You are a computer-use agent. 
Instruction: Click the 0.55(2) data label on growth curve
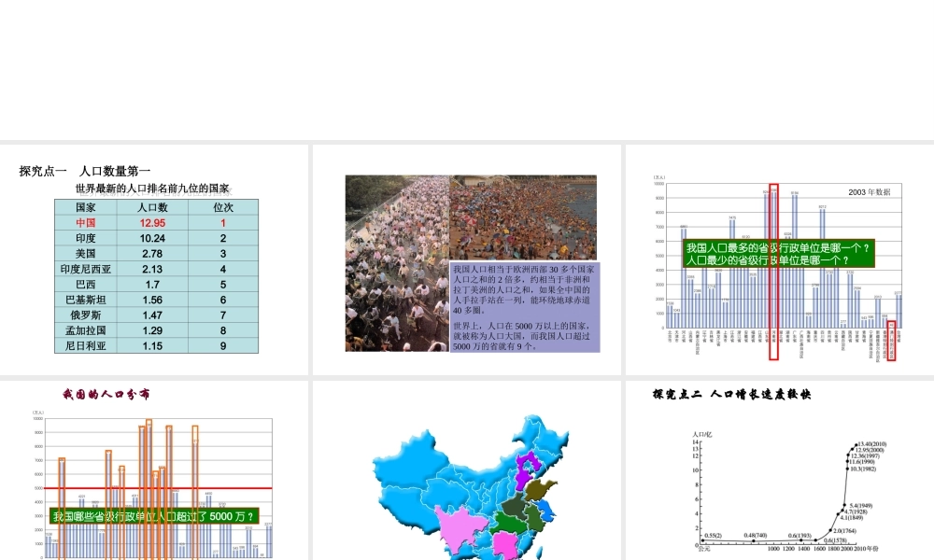713,536
